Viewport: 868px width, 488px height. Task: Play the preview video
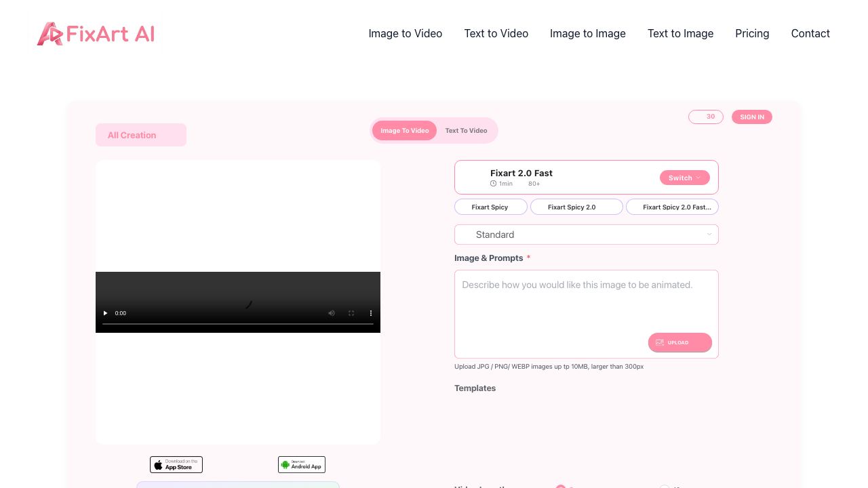click(x=105, y=313)
